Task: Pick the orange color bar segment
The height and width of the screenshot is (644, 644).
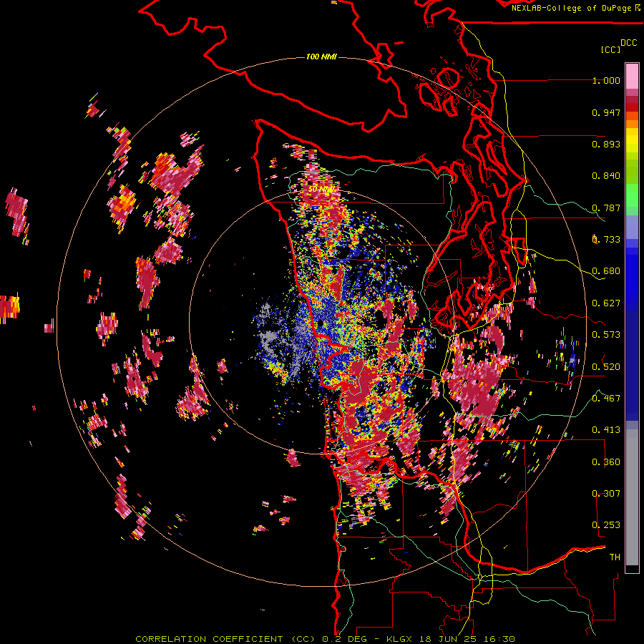Action: pyautogui.click(x=632, y=124)
